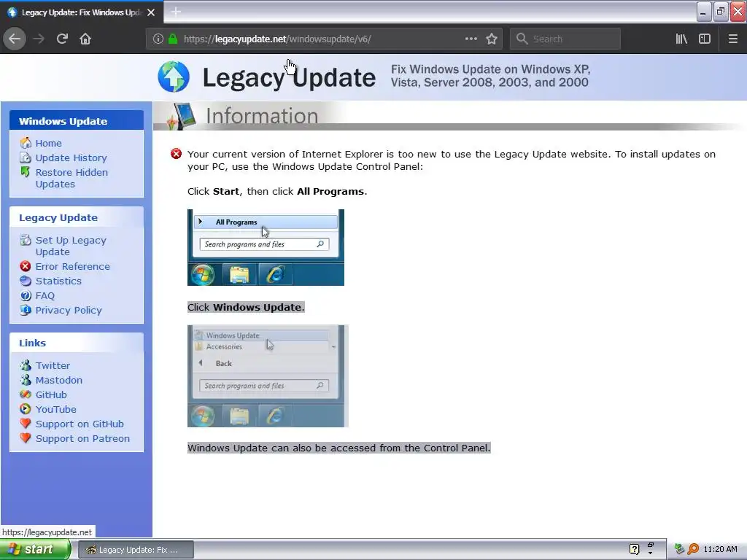The image size is (747, 560).
Task: Open the Twitter link
Action: [53, 366]
